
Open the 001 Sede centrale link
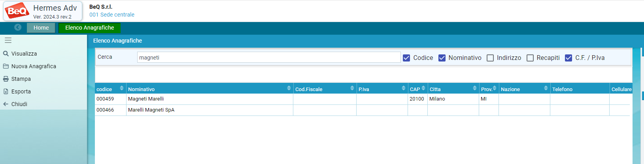coord(112,15)
